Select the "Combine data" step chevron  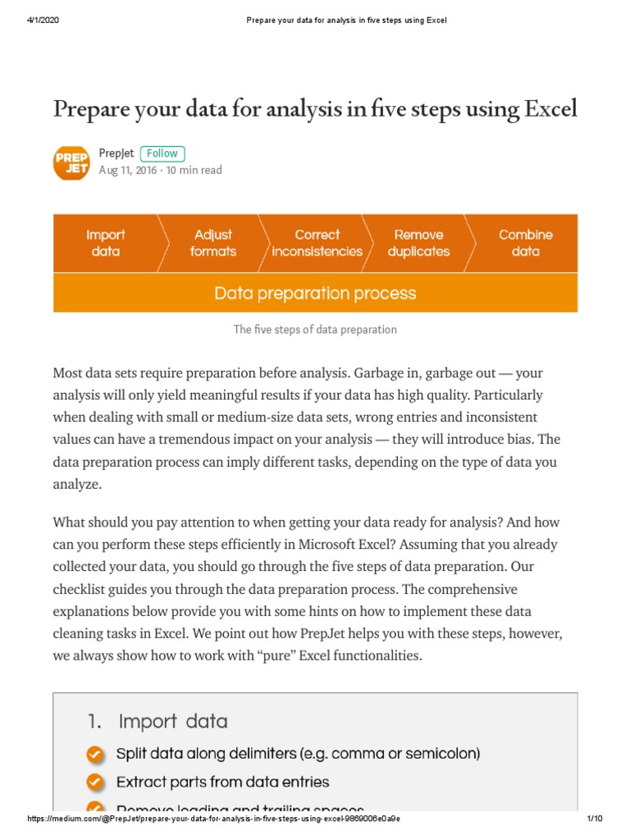pos(525,243)
